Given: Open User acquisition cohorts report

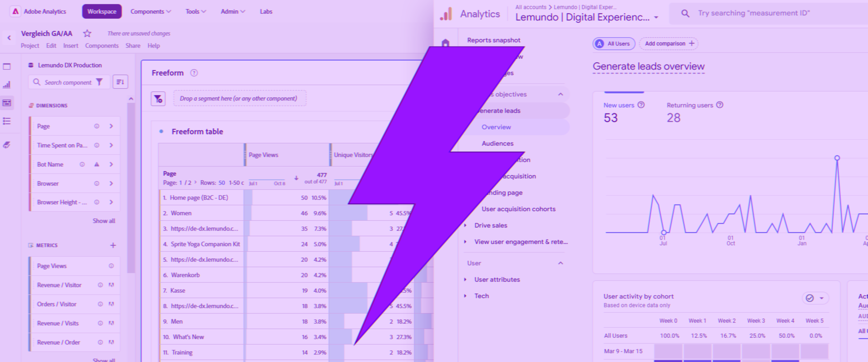Looking at the screenshot, I should tap(519, 209).
